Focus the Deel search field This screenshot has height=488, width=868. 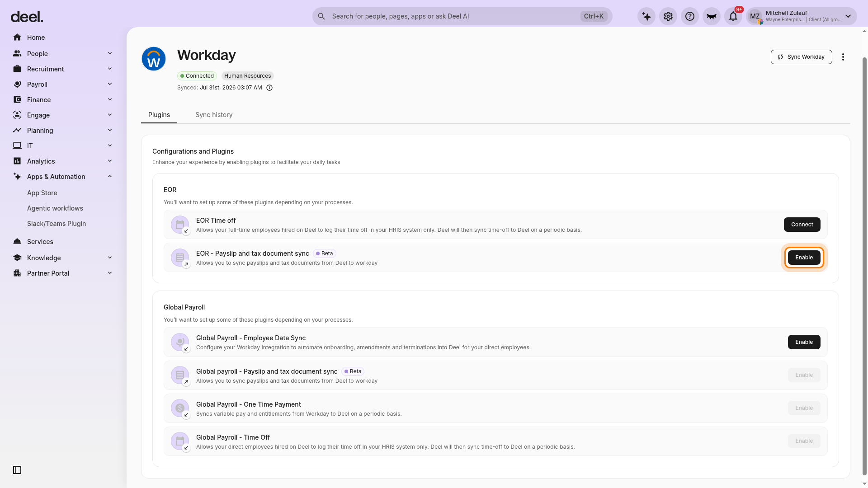(462, 16)
